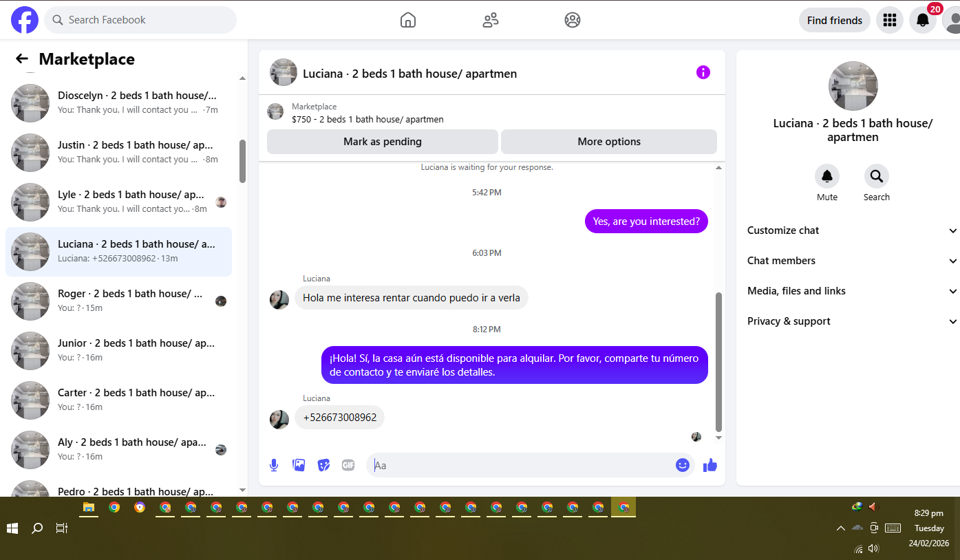Click the chat messages scrollbar thumb
The image size is (960, 560).
pyautogui.click(x=719, y=361)
